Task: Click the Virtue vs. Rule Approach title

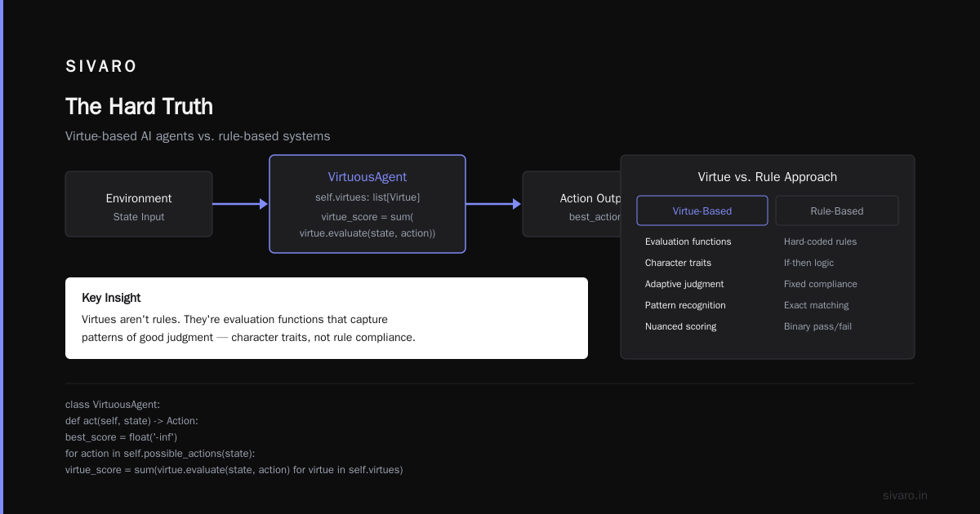Action: point(768,177)
